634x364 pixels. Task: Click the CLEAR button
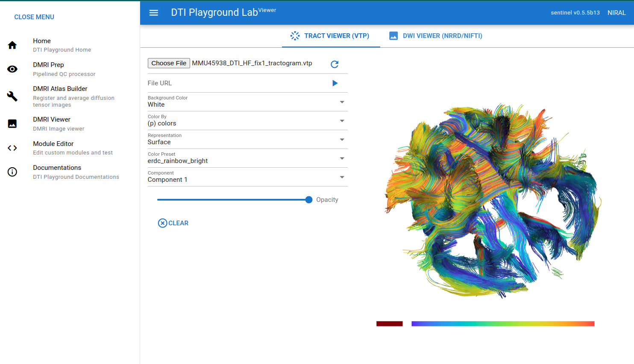coord(173,223)
